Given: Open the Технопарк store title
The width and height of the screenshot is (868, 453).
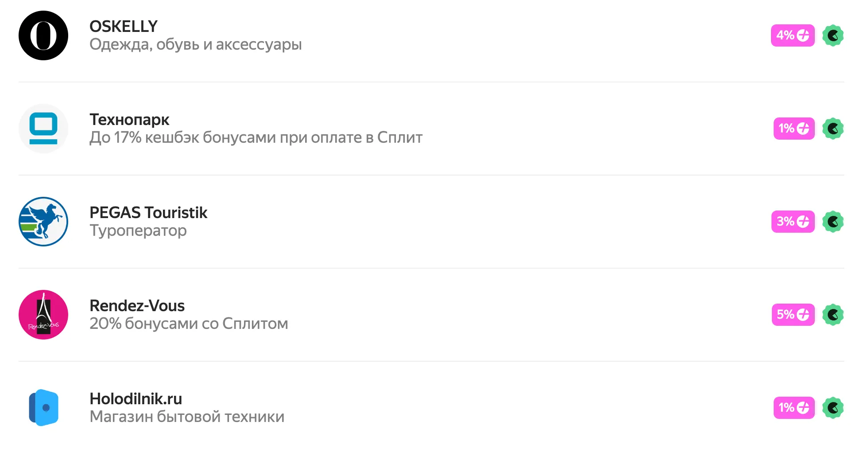Looking at the screenshot, I should pyautogui.click(x=129, y=120).
